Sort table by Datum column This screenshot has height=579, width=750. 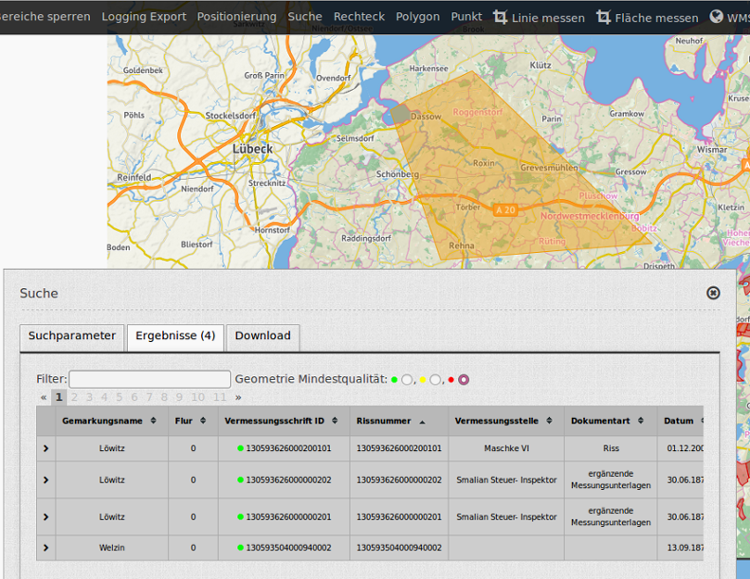click(681, 421)
